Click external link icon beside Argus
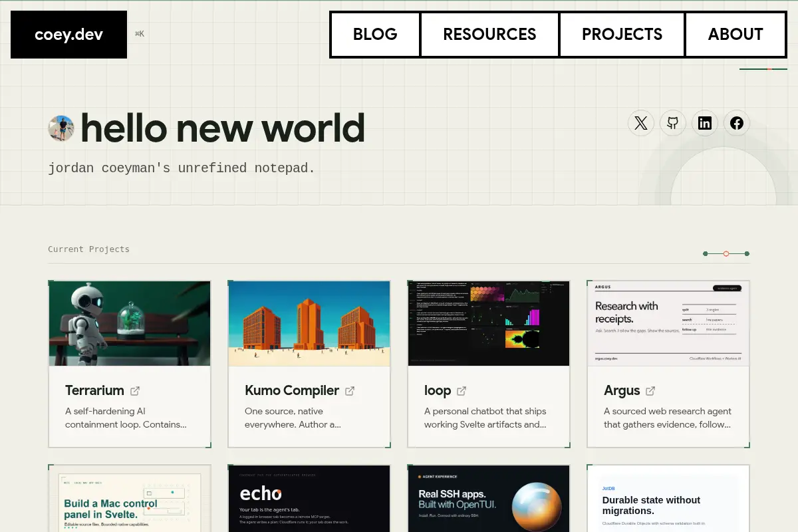The height and width of the screenshot is (532, 798). pyautogui.click(x=650, y=391)
